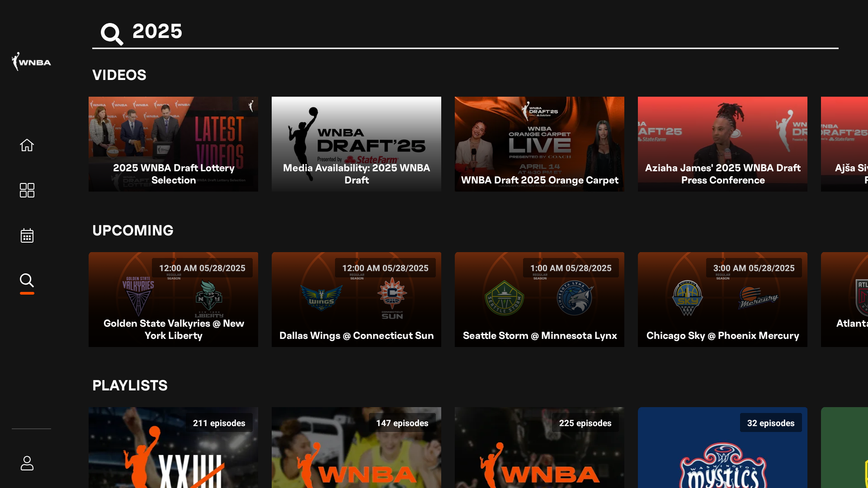Select Golden State Valkyries @ New York Liberty game
868x488 pixels.
(x=173, y=299)
